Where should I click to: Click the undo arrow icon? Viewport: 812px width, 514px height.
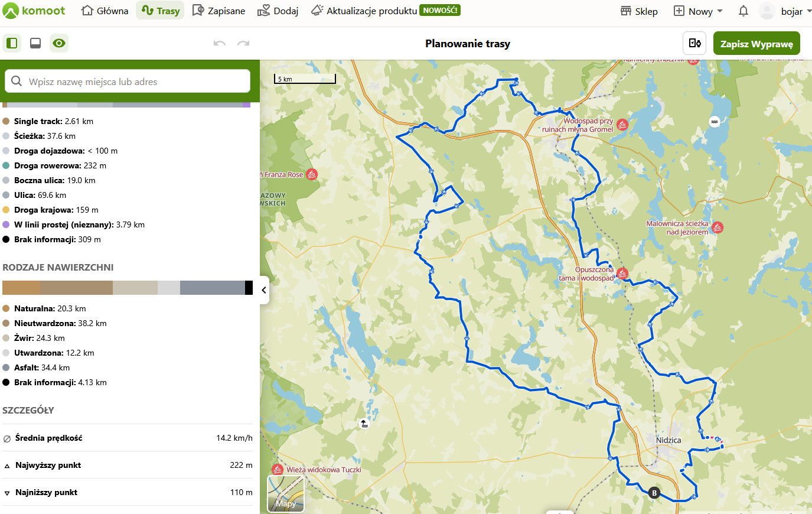220,43
